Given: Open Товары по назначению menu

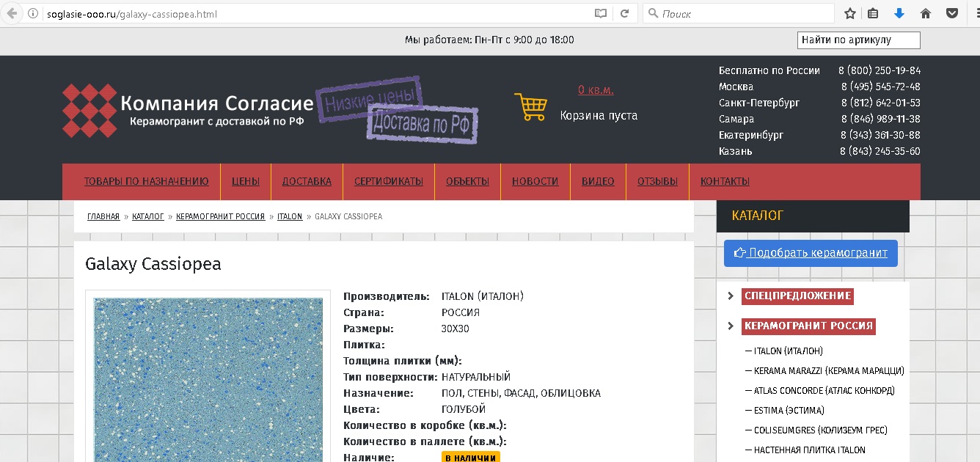Looking at the screenshot, I should [x=146, y=181].
